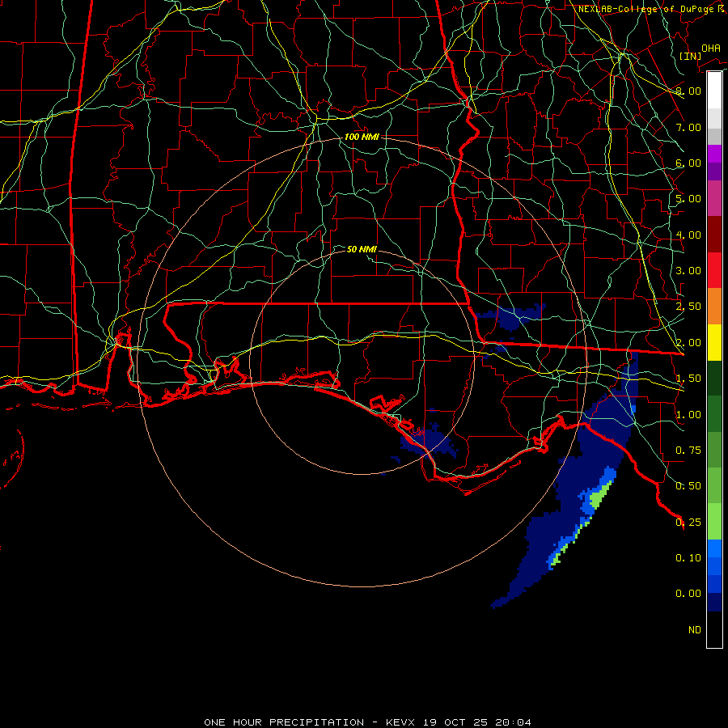
Task: Click the 3.00 legend value
Action: tap(688, 271)
